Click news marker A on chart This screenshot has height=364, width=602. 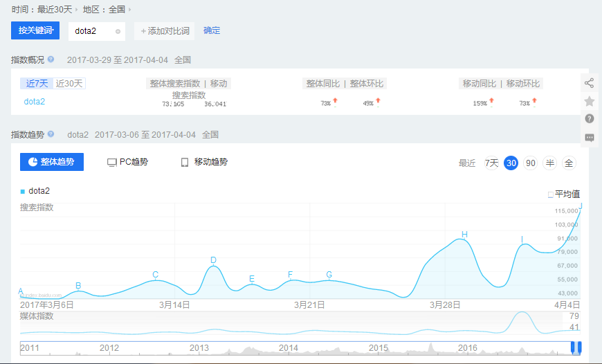click(21, 291)
